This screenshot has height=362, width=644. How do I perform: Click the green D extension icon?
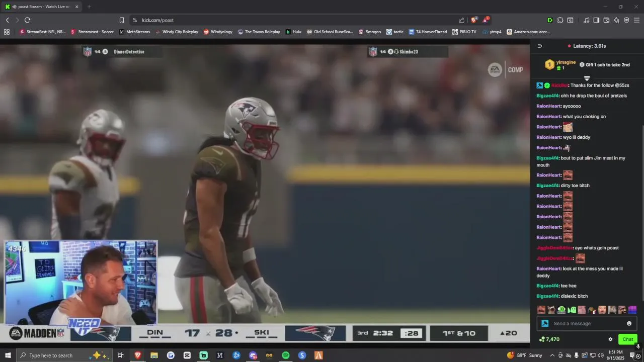tap(550, 20)
